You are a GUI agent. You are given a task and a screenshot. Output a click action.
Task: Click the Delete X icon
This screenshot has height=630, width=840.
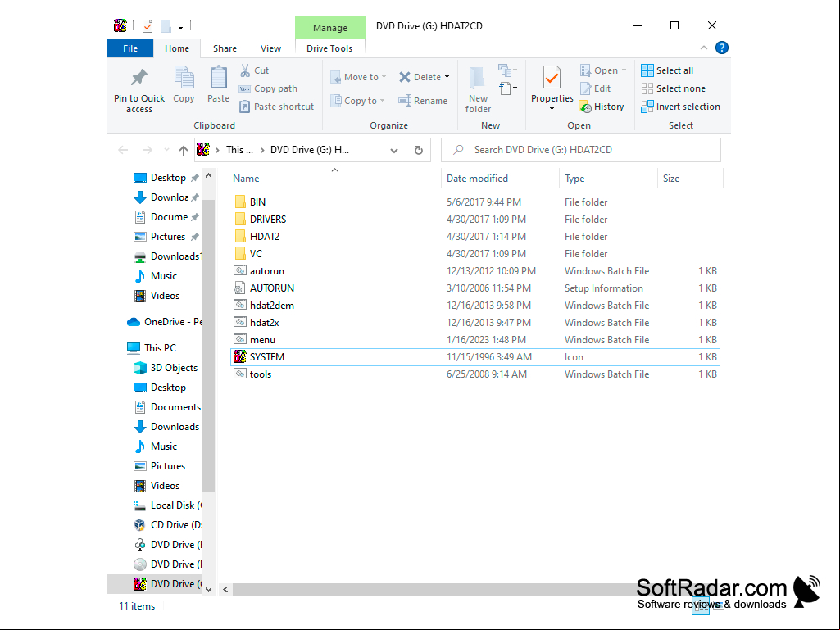[x=405, y=77]
